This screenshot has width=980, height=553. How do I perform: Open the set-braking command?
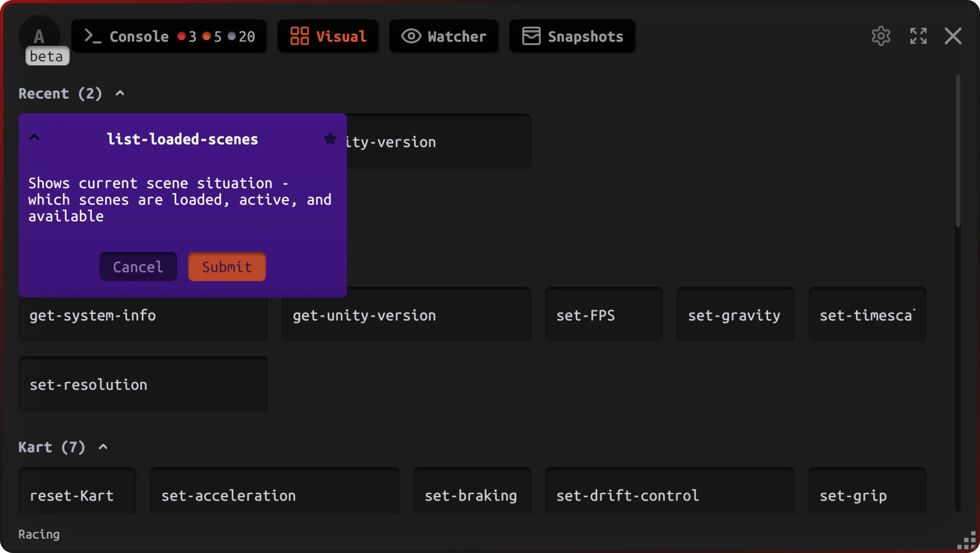tap(472, 491)
